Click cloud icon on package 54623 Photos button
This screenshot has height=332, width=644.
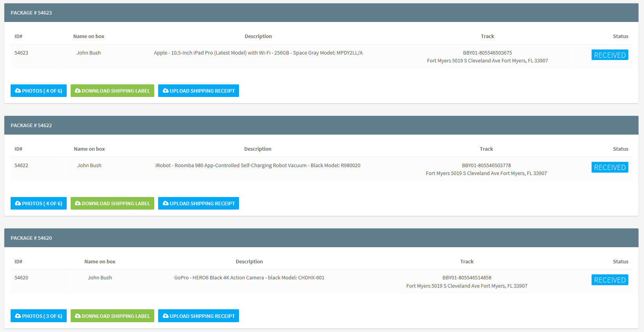tap(18, 91)
